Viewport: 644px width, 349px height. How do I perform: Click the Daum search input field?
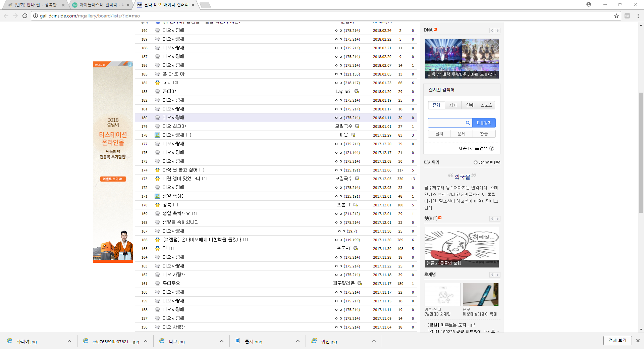tap(447, 123)
